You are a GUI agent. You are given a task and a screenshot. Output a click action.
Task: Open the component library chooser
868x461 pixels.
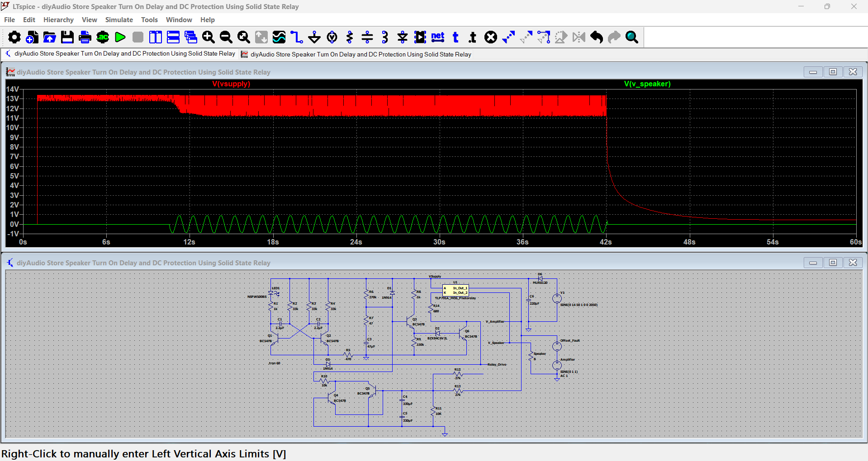pyautogui.click(x=420, y=37)
